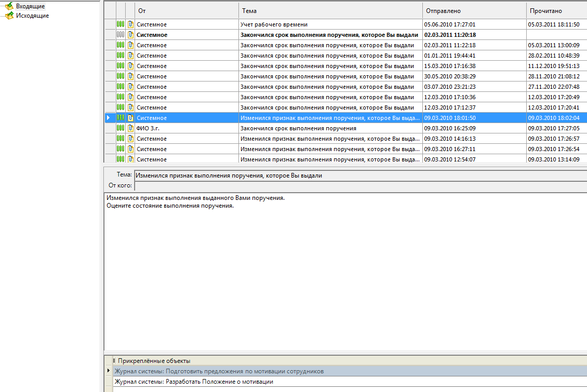Open the Входящие folder icon
Image resolution: width=587 pixels, height=392 pixels.
pos(9,6)
